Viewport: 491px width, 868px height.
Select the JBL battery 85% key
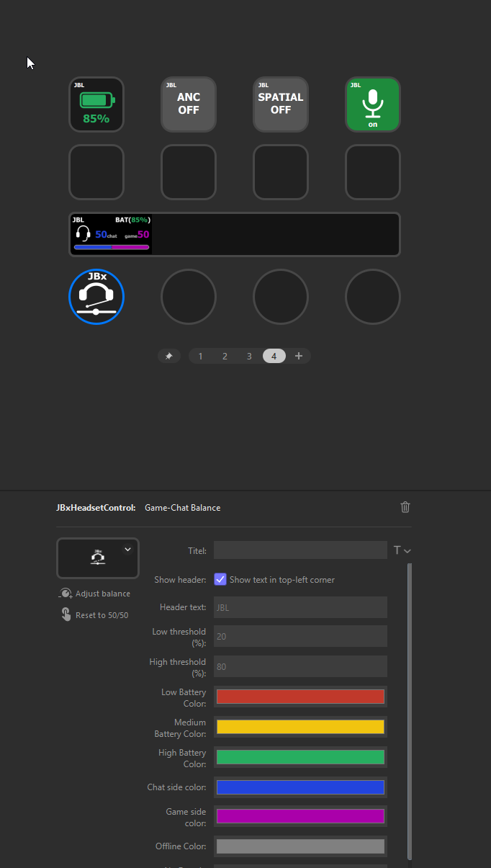pos(96,104)
